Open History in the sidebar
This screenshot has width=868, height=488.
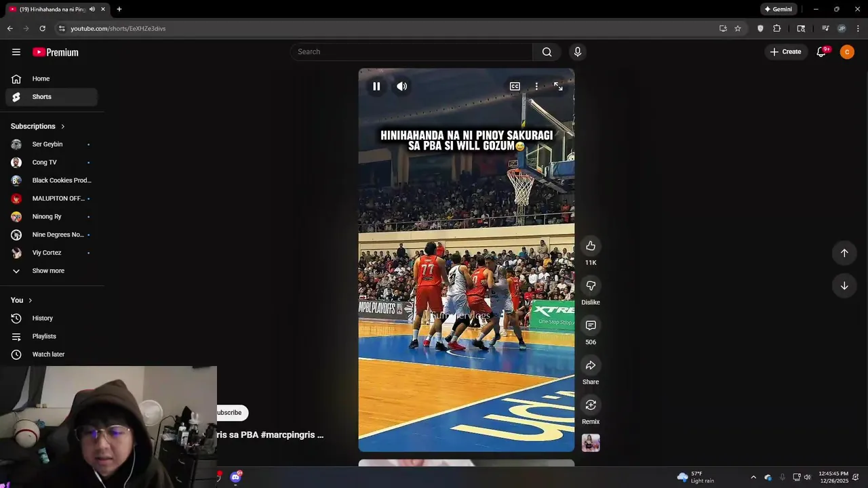(x=52, y=319)
